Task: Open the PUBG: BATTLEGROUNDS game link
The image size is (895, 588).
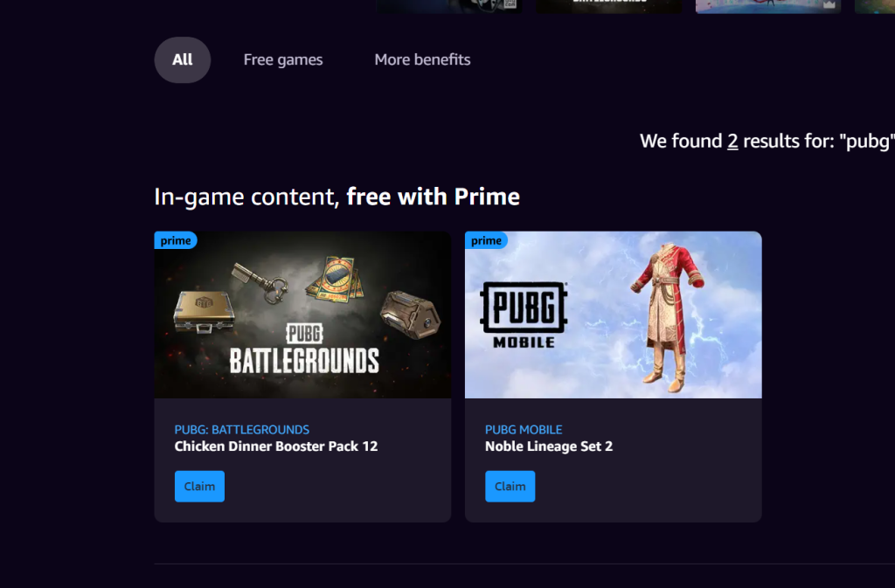Action: click(242, 430)
